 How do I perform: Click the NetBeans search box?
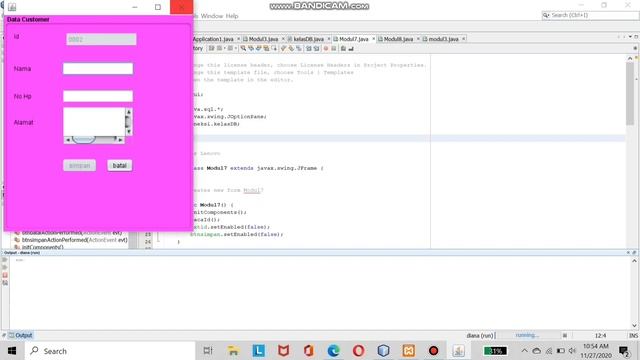(590, 15)
